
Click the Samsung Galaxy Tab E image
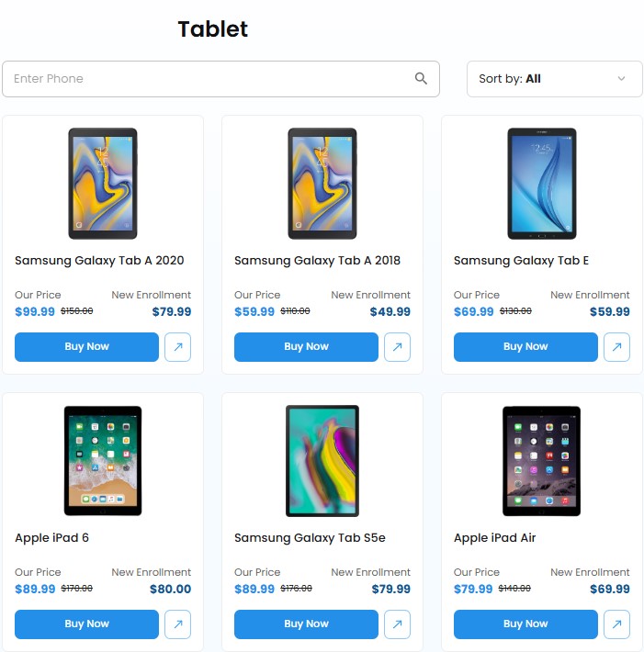click(x=542, y=184)
